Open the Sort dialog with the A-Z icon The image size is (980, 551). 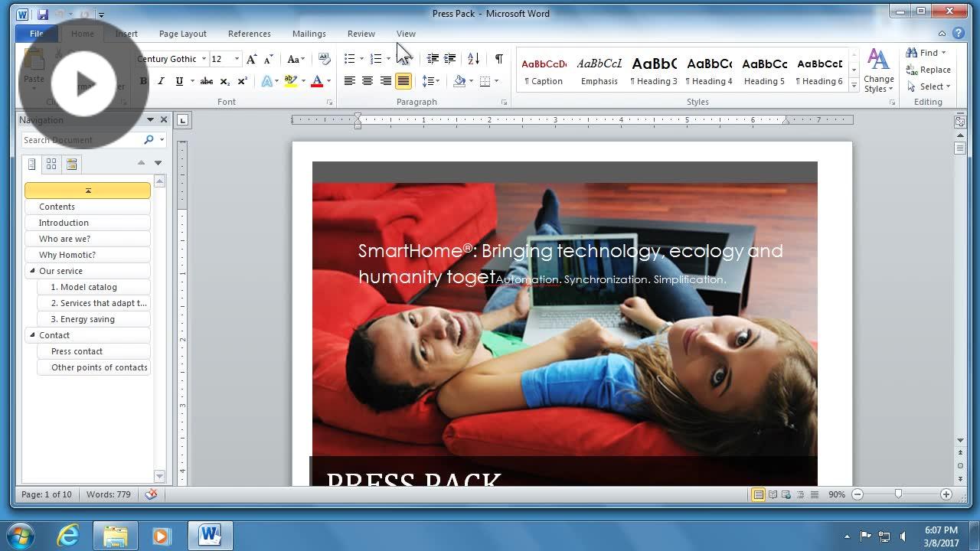pos(473,59)
